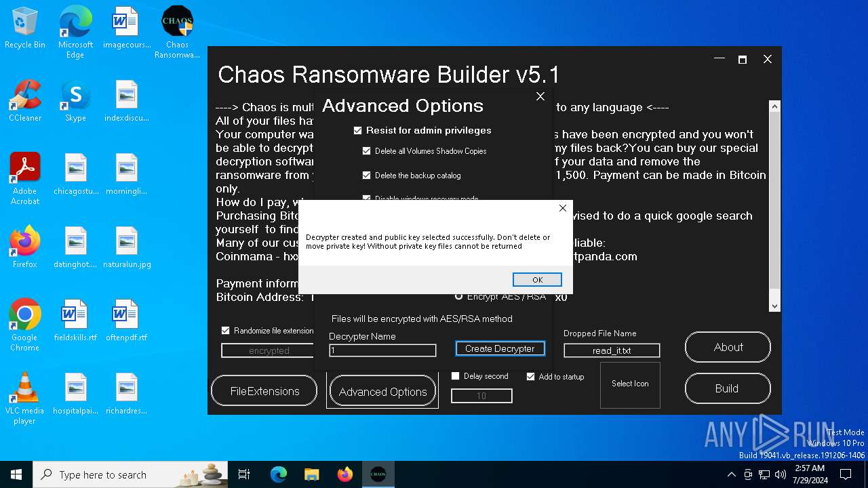
Task: Select the Chaos Ransomware desktop icon
Action: 177,33
